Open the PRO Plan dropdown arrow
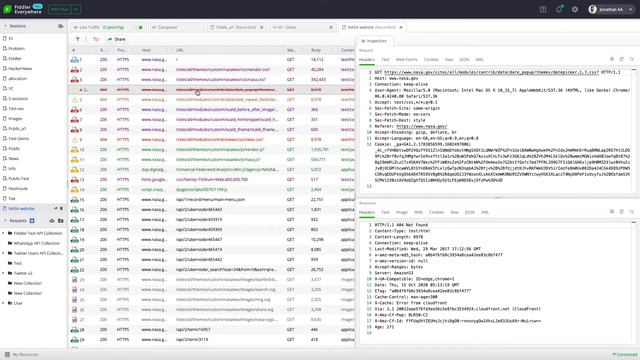 (76, 9)
